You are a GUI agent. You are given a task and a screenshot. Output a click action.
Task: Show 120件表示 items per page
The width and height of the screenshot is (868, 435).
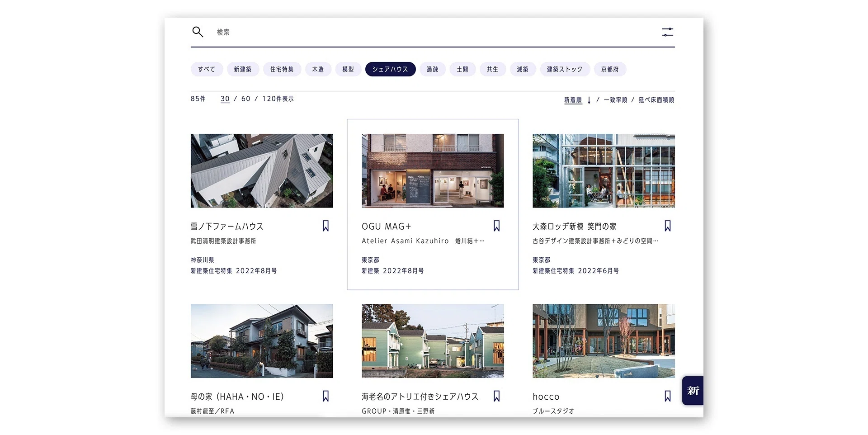(278, 99)
